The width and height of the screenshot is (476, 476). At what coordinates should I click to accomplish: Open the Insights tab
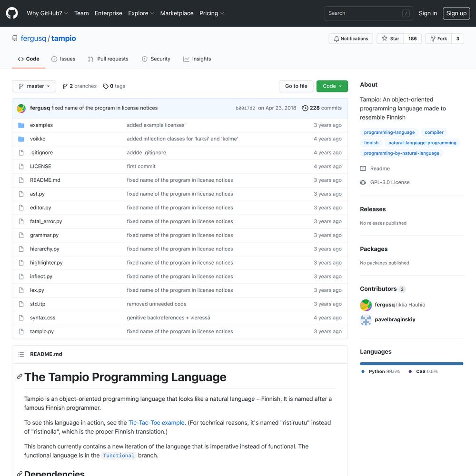[197, 59]
